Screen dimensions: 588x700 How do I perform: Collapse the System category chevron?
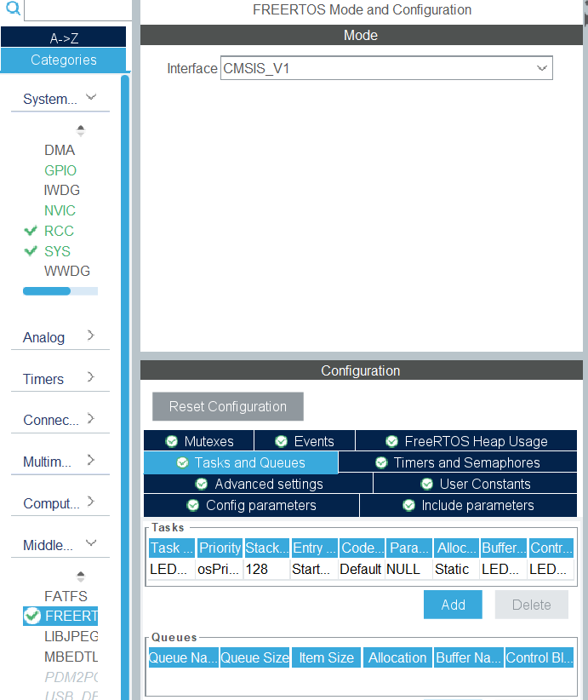91,97
